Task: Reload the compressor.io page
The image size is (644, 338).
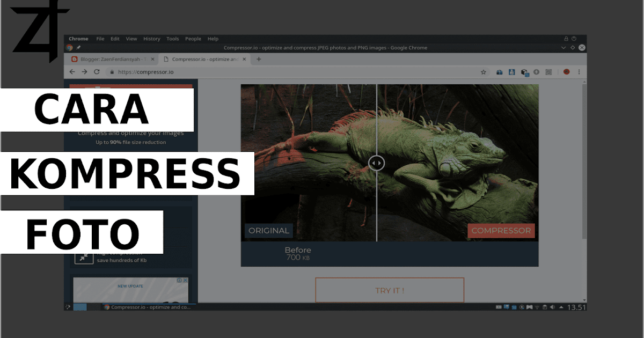Action: tap(97, 71)
